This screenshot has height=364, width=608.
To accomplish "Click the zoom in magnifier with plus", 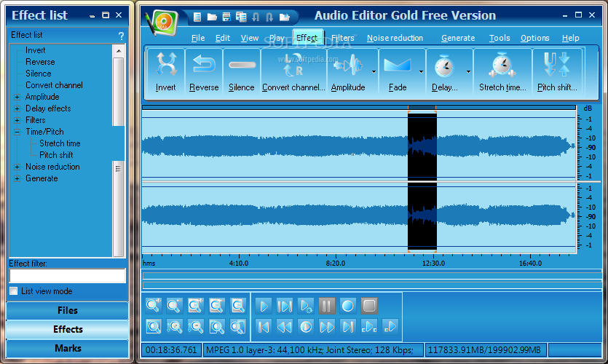I will click(x=154, y=306).
